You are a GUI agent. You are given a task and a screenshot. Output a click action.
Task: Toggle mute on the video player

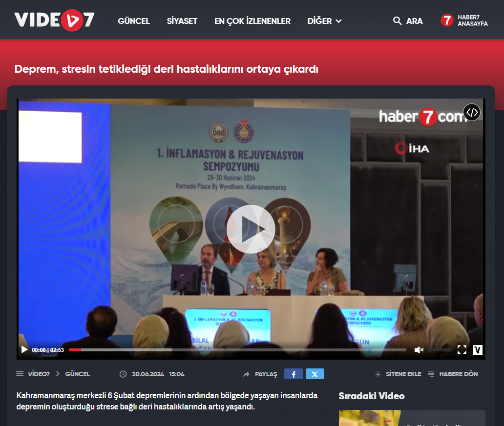coord(419,349)
